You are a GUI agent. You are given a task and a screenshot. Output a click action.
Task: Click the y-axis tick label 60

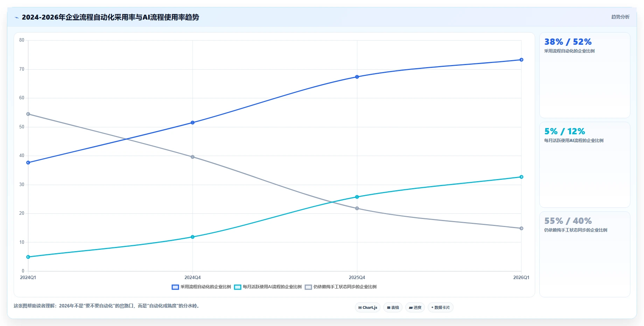(x=22, y=98)
